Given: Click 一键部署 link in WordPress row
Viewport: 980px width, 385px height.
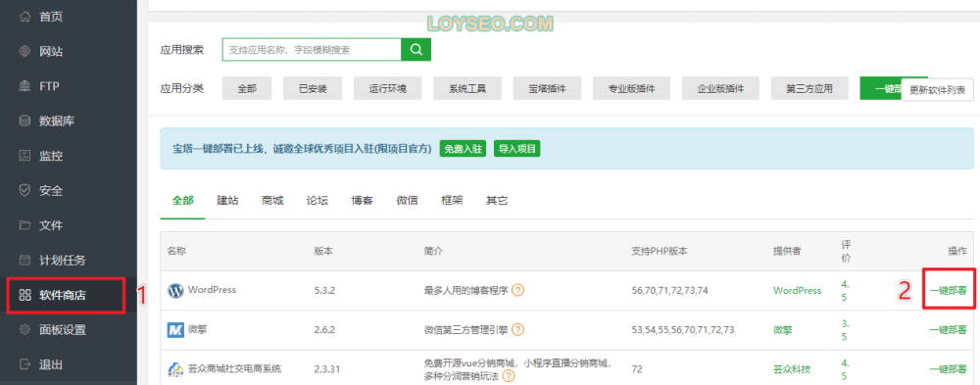Looking at the screenshot, I should coord(948,291).
